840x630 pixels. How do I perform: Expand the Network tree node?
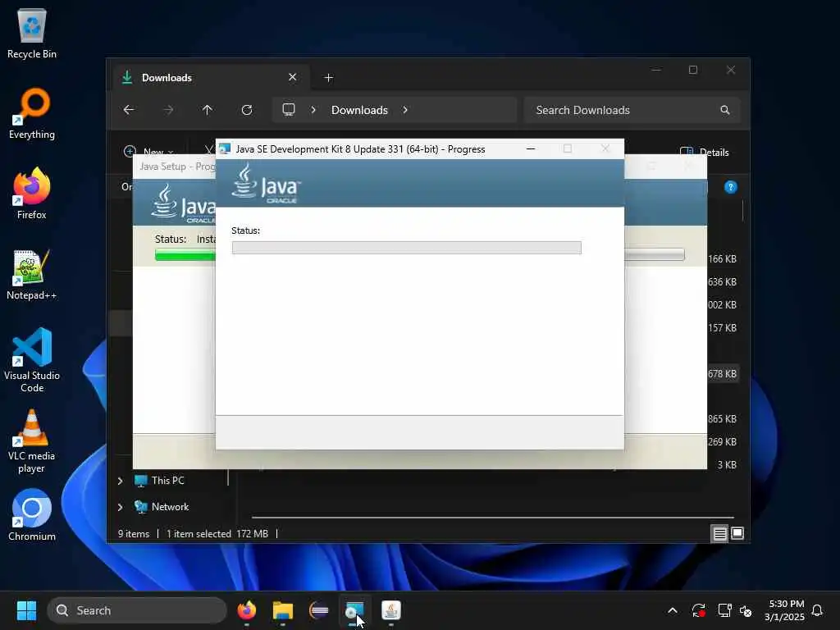pyautogui.click(x=120, y=507)
